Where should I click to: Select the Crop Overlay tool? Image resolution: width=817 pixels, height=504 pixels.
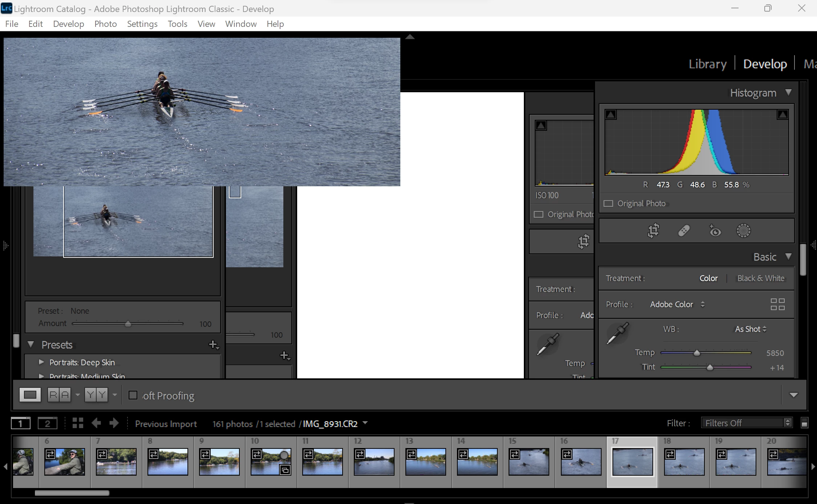click(x=653, y=231)
